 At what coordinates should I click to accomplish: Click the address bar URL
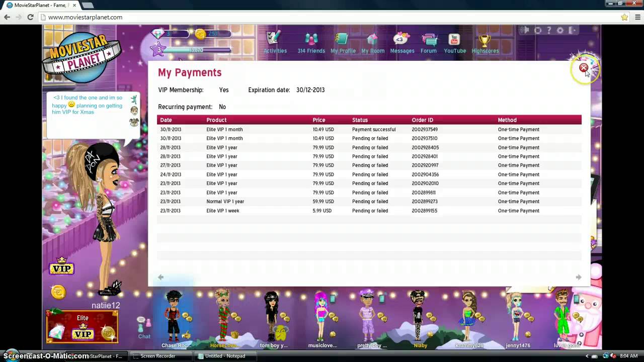pos(85,17)
